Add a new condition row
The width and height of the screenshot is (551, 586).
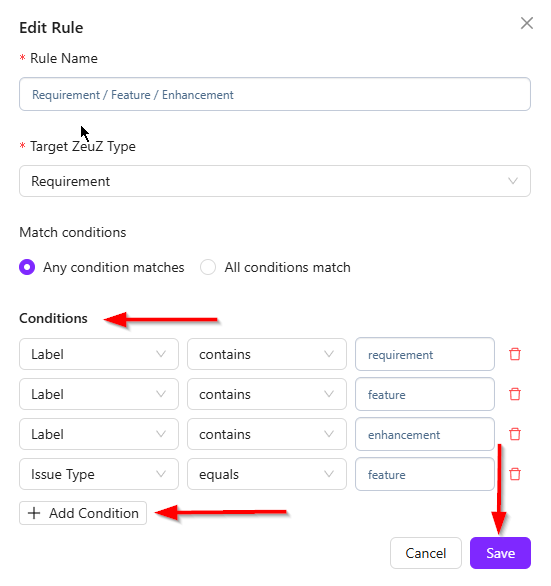point(83,513)
